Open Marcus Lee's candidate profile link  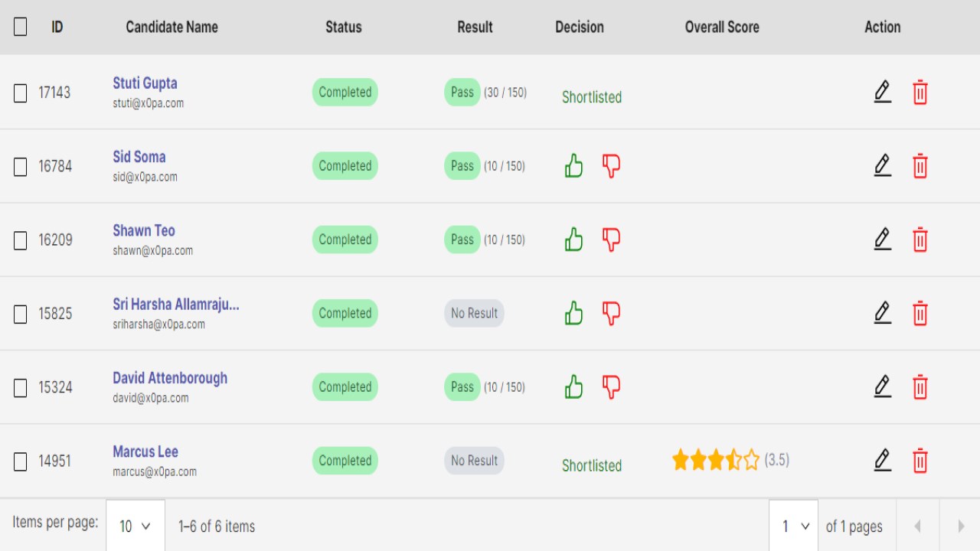click(145, 452)
